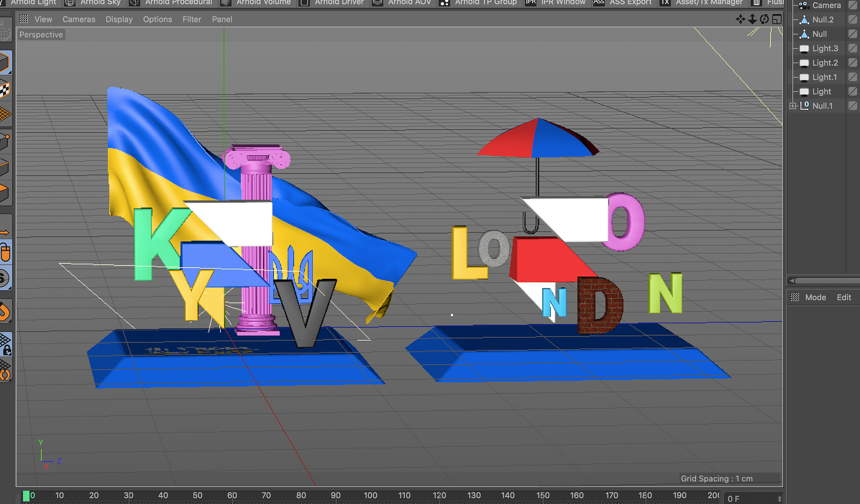Click the viewport menu grip icon
Screen dimensions: 860x504
tap(24, 19)
